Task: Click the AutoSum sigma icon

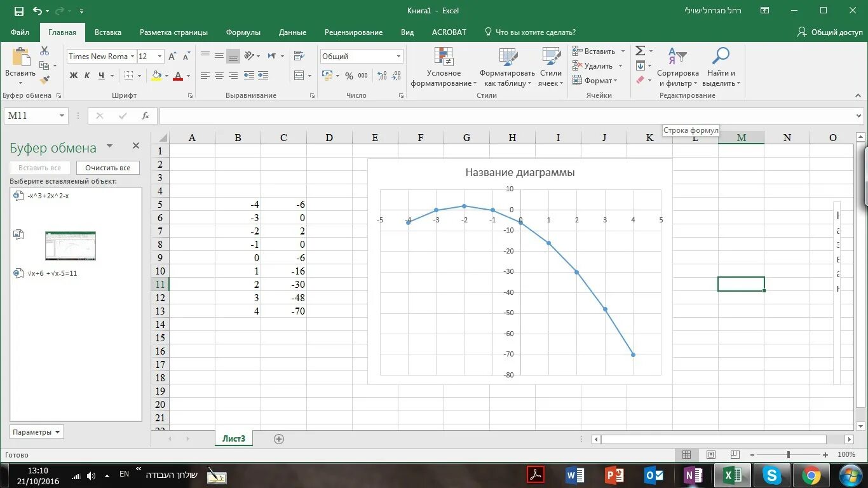Action: [x=641, y=51]
